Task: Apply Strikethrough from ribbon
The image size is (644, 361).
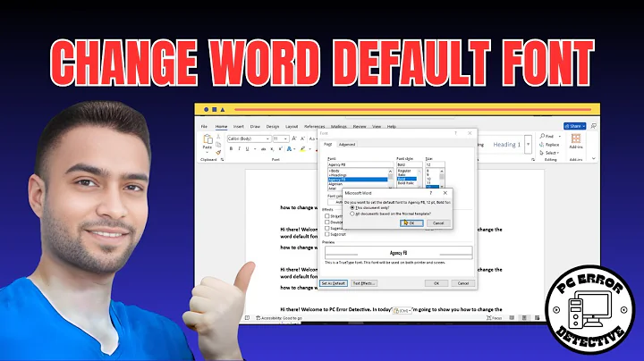Action: click(263, 149)
